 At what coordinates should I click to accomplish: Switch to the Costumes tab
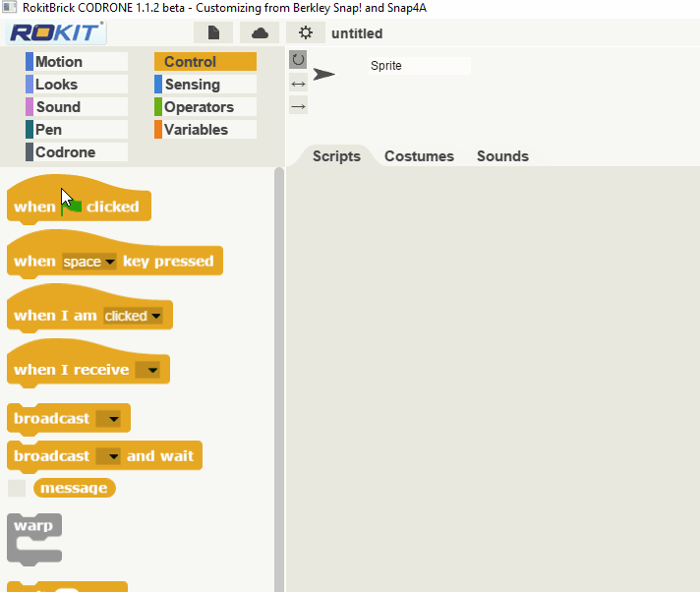coord(419,156)
